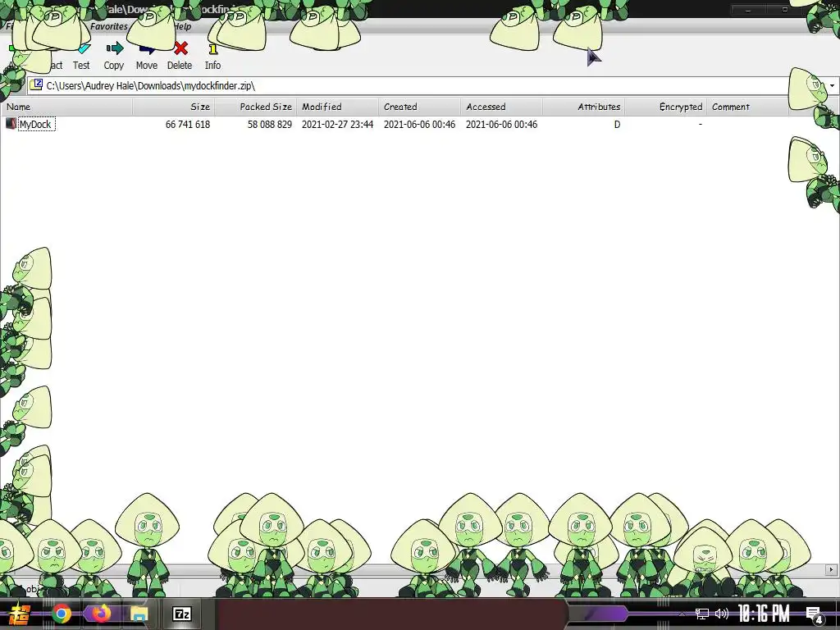
Task: Sort by Packed Size column header
Action: (256, 107)
